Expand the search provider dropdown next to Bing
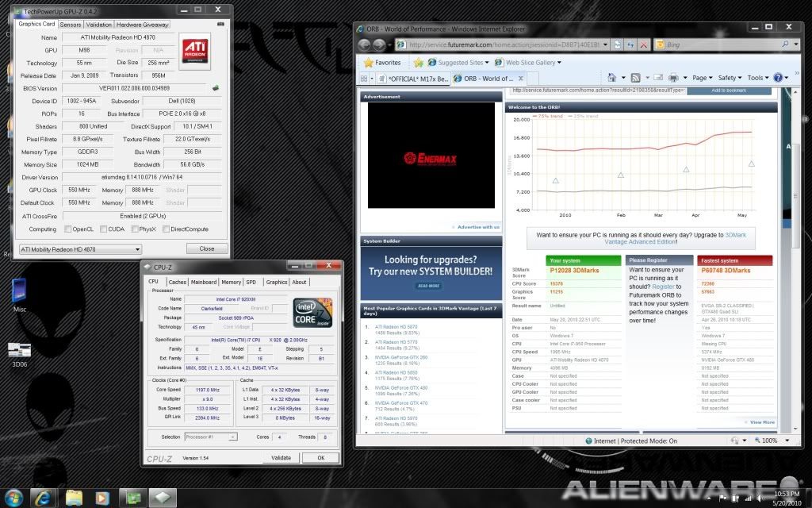The width and height of the screenshot is (812, 508). coord(796,44)
